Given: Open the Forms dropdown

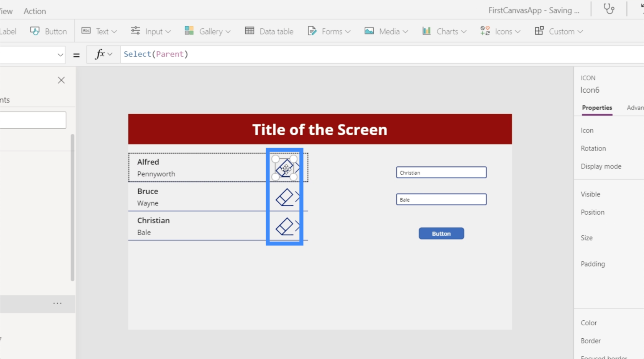Looking at the screenshot, I should 329,31.
